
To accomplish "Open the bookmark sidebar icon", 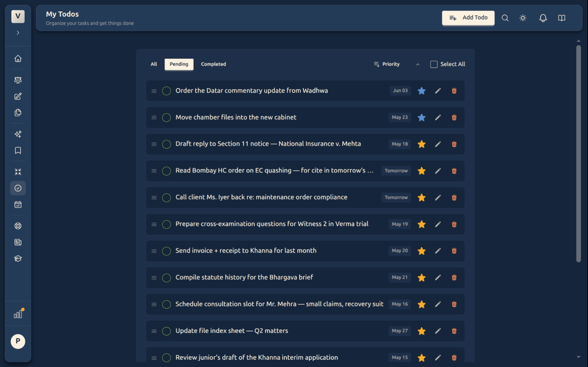I will point(18,150).
